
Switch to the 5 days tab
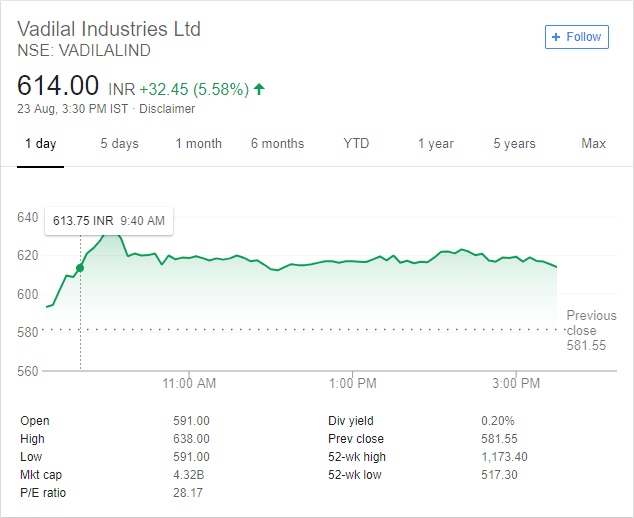(x=119, y=144)
